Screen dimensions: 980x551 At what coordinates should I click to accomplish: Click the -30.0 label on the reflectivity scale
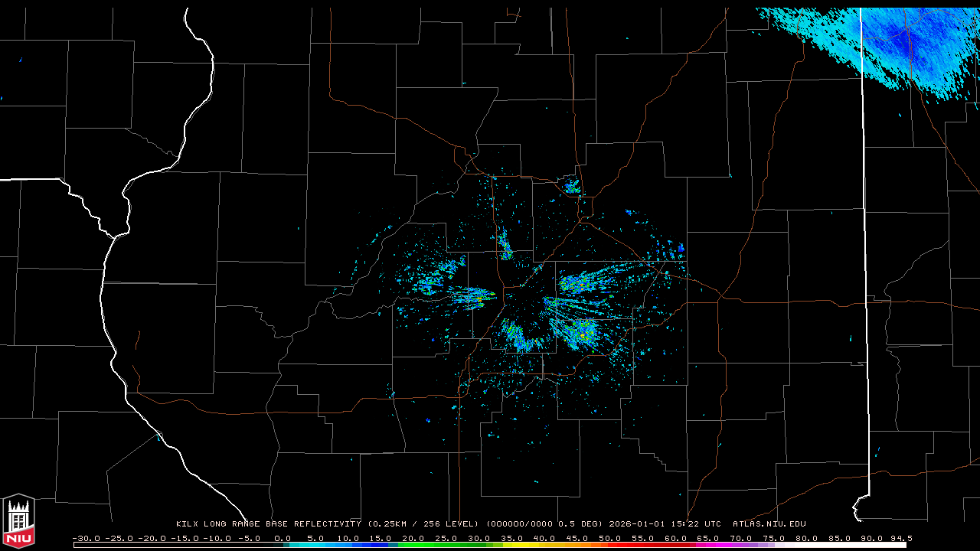click(86, 538)
